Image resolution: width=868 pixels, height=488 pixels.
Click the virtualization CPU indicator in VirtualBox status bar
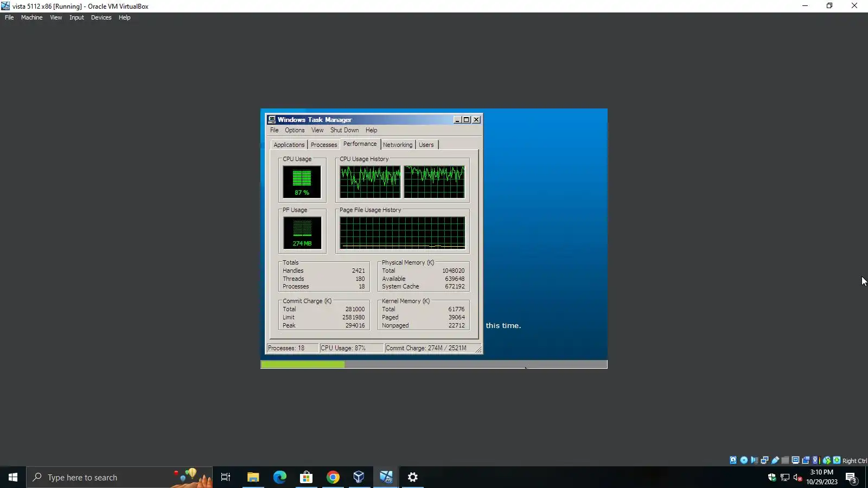click(x=815, y=460)
